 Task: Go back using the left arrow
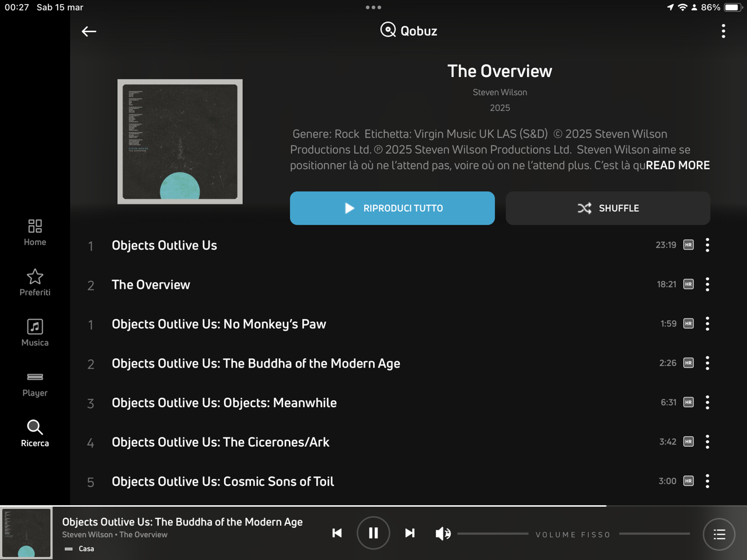pos(89,32)
